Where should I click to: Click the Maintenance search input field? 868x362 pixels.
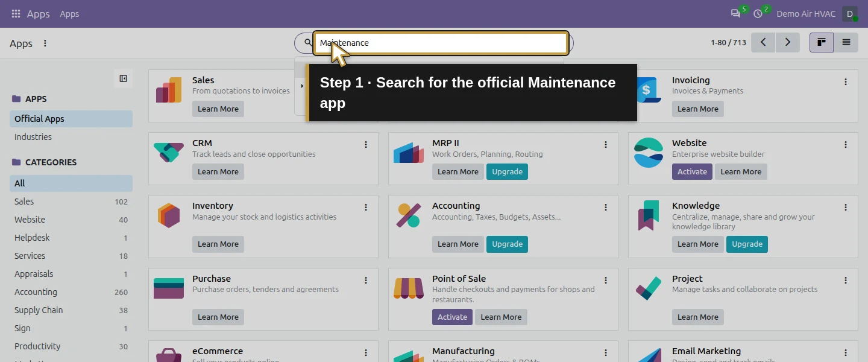[x=441, y=43]
